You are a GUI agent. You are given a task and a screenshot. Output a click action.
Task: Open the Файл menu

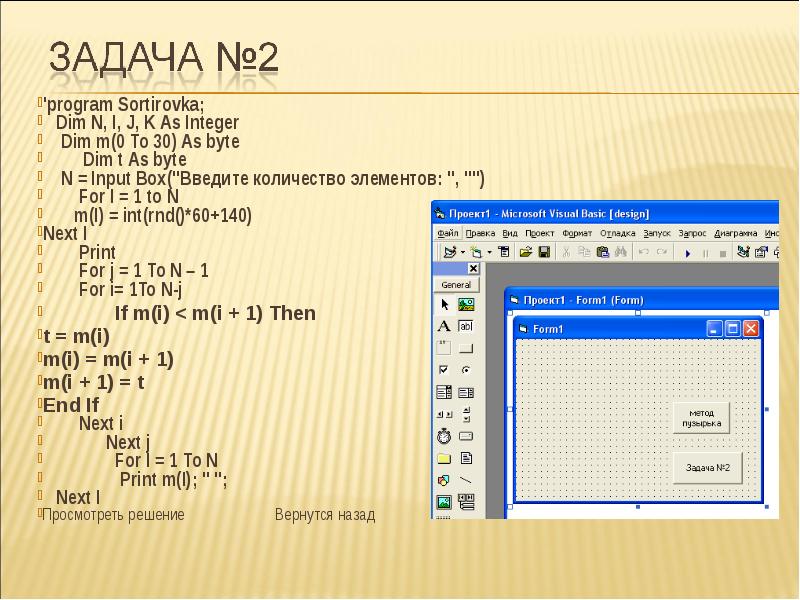pyautogui.click(x=448, y=232)
